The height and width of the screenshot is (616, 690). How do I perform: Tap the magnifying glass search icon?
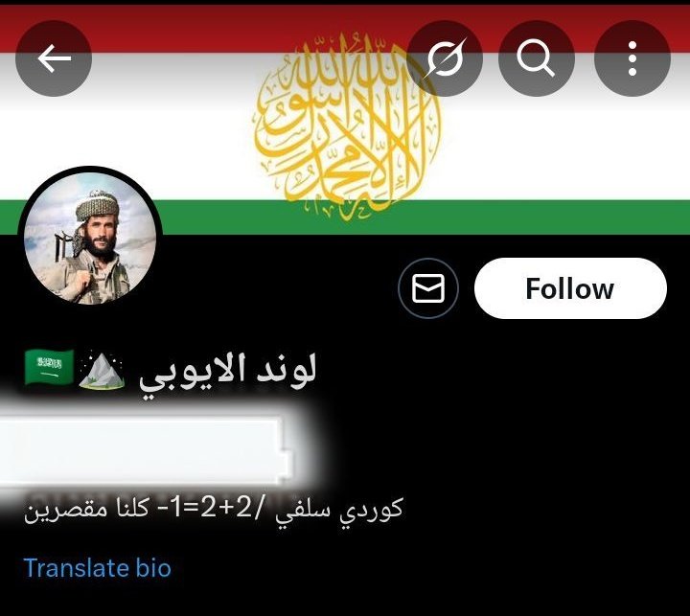(536, 58)
